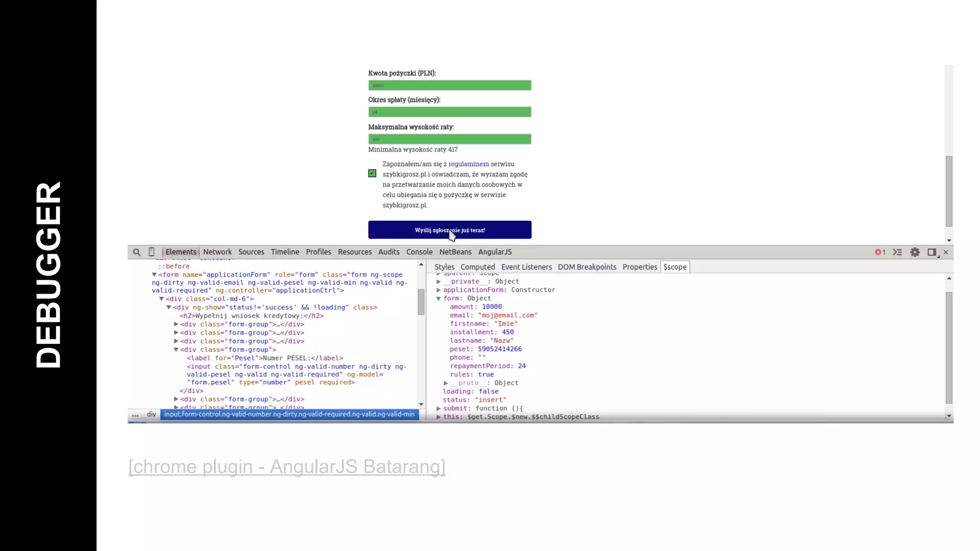Click the page's vertical scrollbar thumb
The height and width of the screenshot is (551, 980).
pos(949,191)
